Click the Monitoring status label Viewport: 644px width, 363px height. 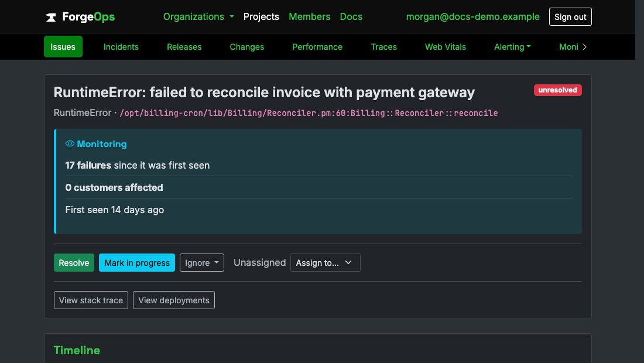[x=101, y=143]
